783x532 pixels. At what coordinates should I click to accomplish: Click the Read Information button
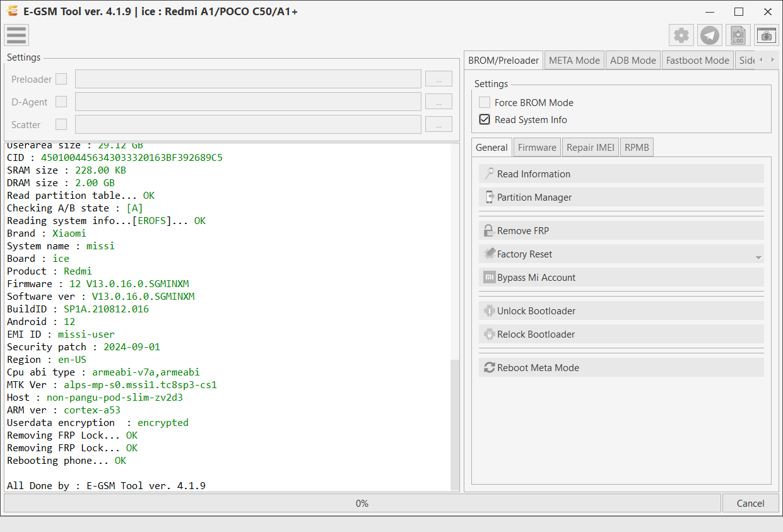(x=621, y=174)
